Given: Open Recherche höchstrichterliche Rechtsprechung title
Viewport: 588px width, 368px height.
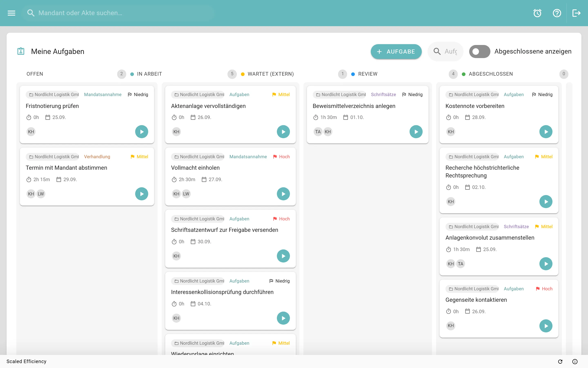Looking at the screenshot, I should pos(482,172).
